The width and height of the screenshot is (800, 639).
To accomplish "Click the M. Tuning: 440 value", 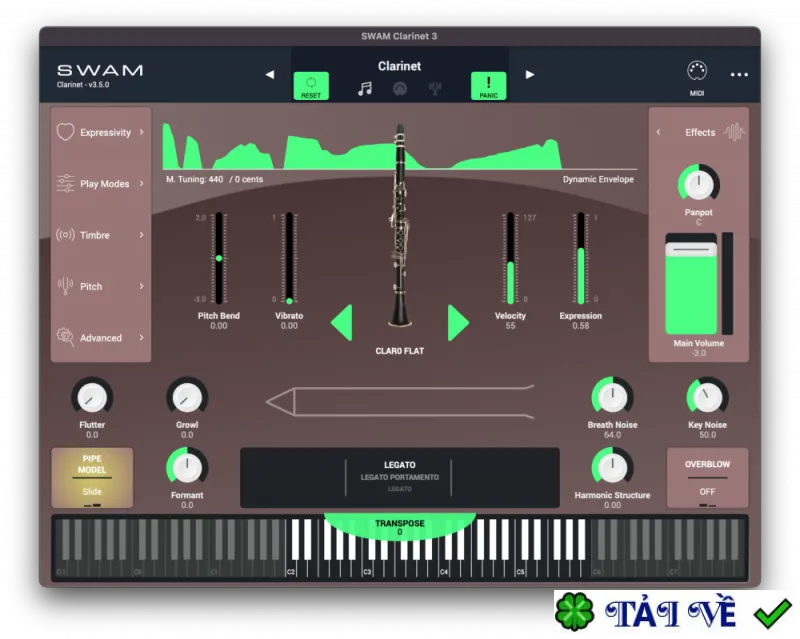I will (194, 180).
